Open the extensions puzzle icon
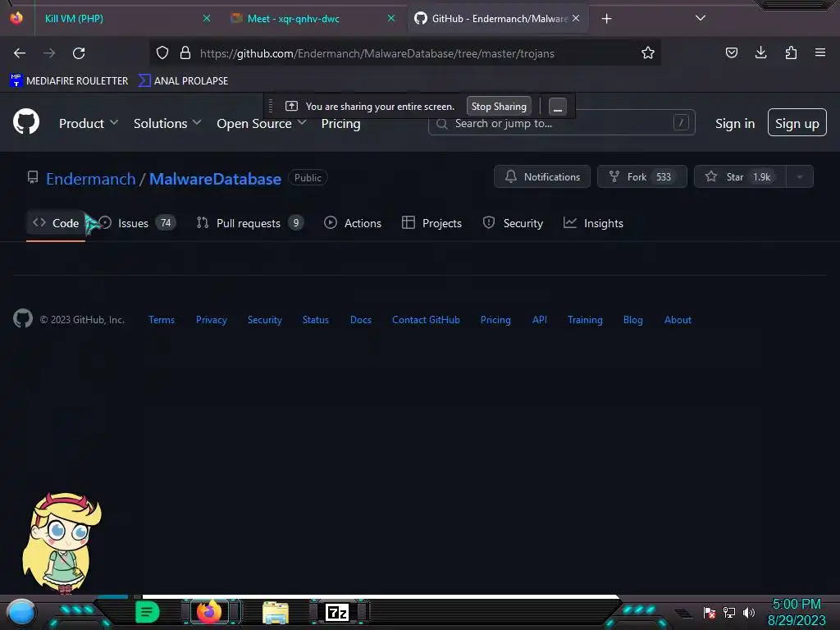 [x=791, y=52]
